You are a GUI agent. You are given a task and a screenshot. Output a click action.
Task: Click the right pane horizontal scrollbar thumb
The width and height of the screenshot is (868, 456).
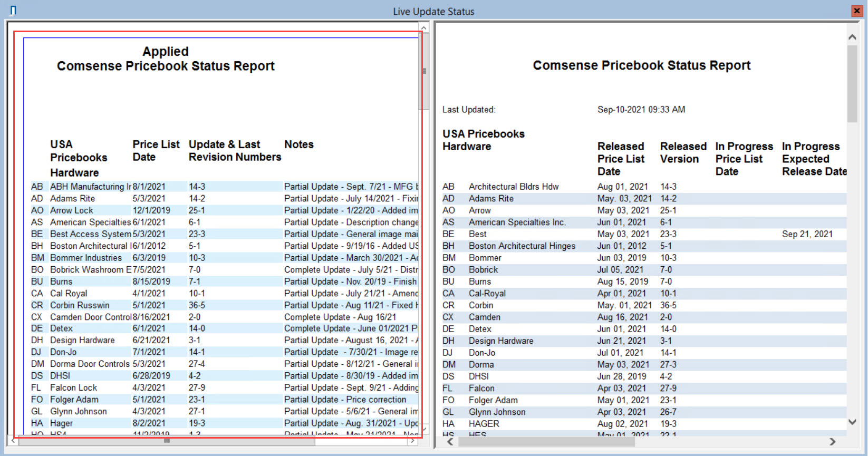546,442
